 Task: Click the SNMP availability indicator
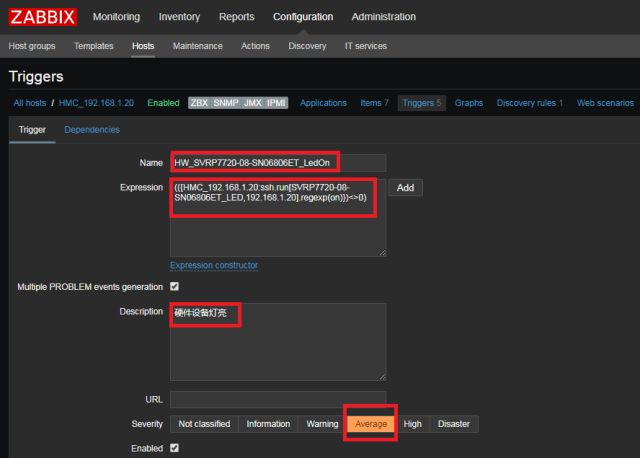226,103
